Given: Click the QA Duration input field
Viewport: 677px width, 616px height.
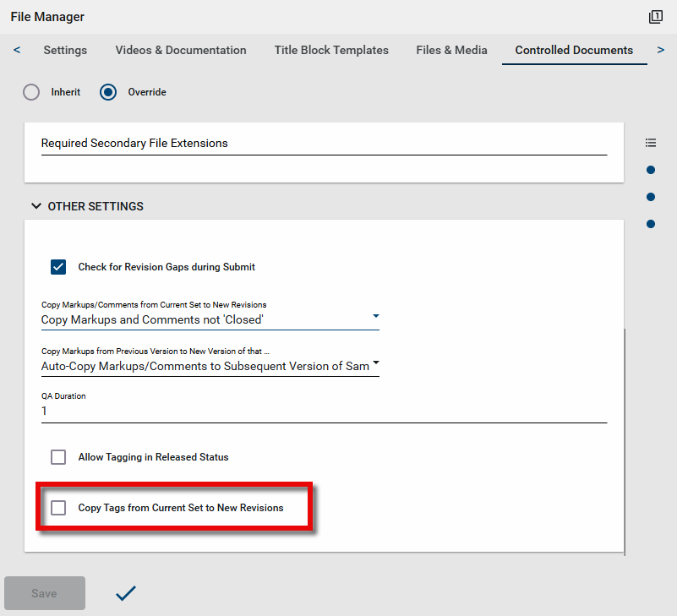Looking at the screenshot, I should 324,411.
